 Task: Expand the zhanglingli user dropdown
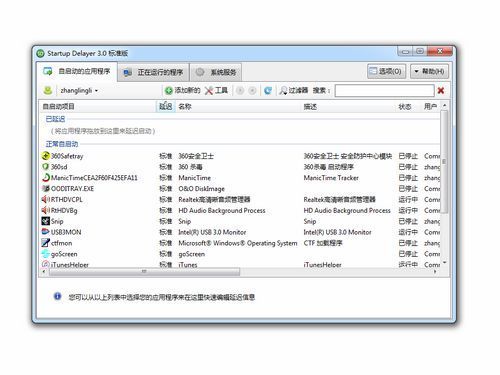pyautogui.click(x=79, y=91)
